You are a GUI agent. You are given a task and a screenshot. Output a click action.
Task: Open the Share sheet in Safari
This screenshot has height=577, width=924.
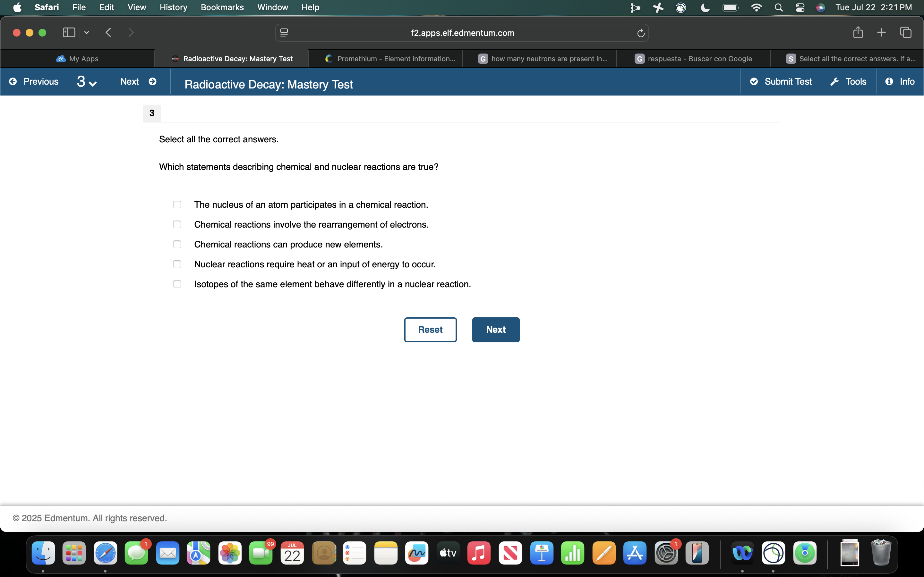[858, 32]
